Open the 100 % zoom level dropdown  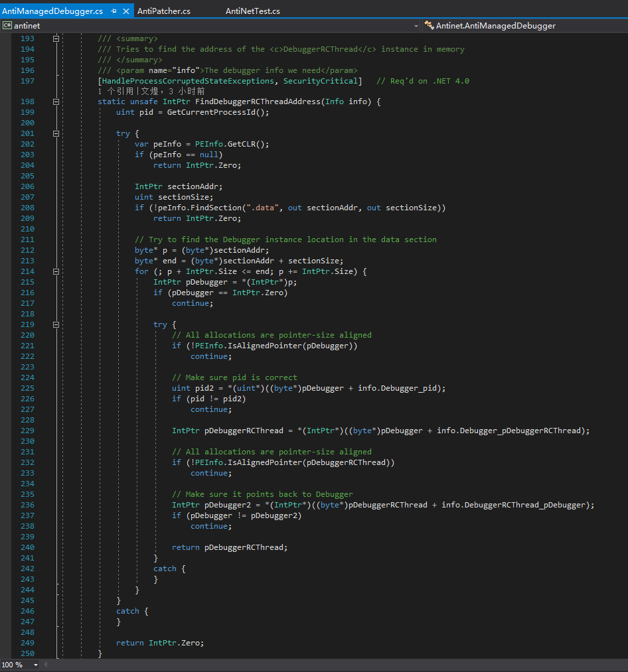(x=35, y=665)
